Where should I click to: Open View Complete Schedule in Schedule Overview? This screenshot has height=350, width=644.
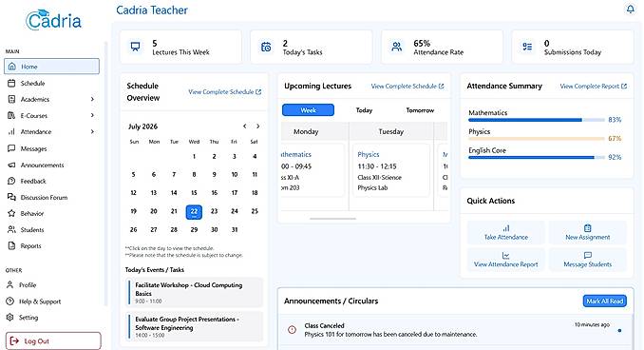pyautogui.click(x=225, y=91)
